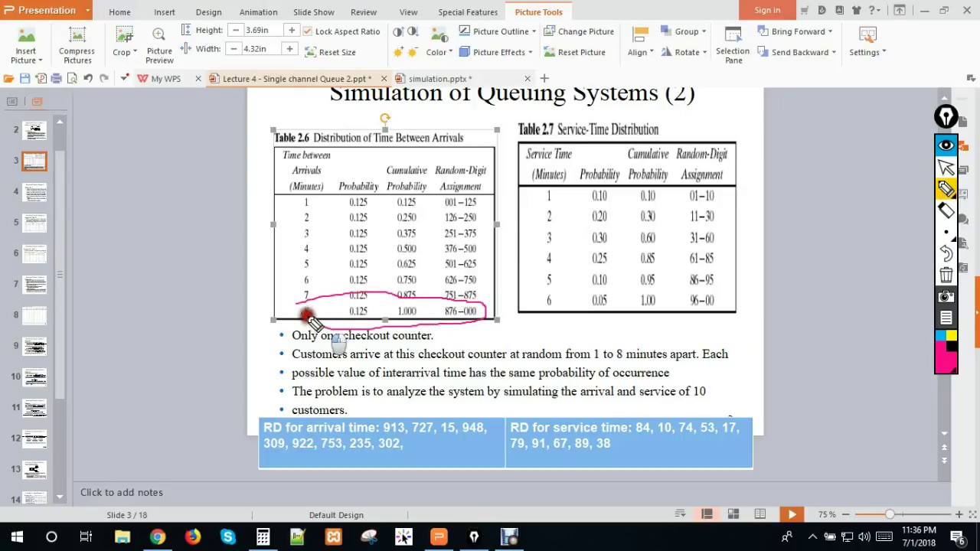Open folder icon in quick access toolbar
This screenshot has width=980, height=551.
pyautogui.click(x=8, y=78)
